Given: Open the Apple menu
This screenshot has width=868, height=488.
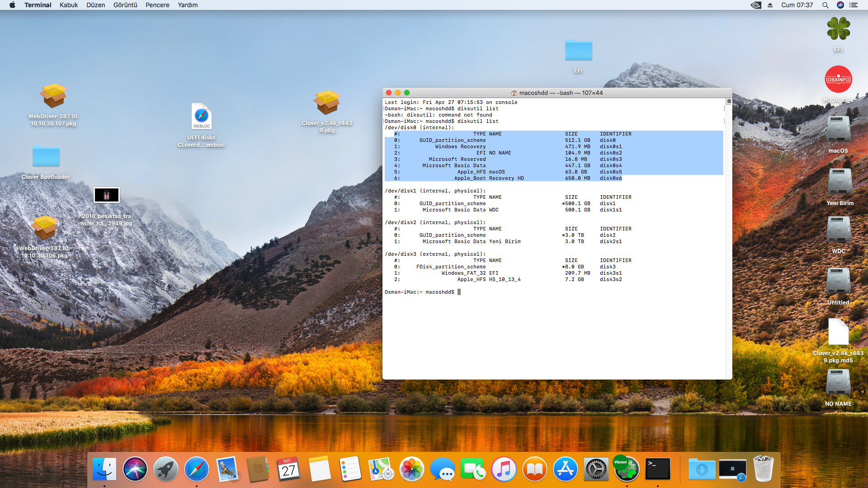Looking at the screenshot, I should pos(12,5).
